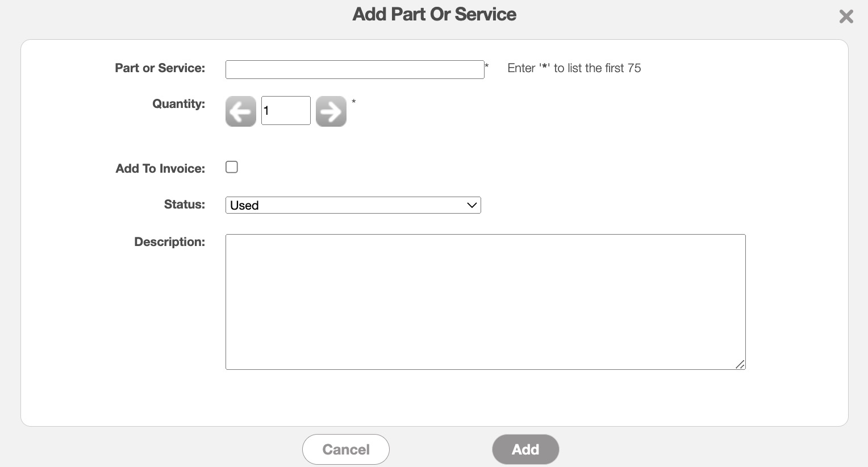Close the Add Part Or Service dialog
The height and width of the screenshot is (467, 868).
click(846, 16)
